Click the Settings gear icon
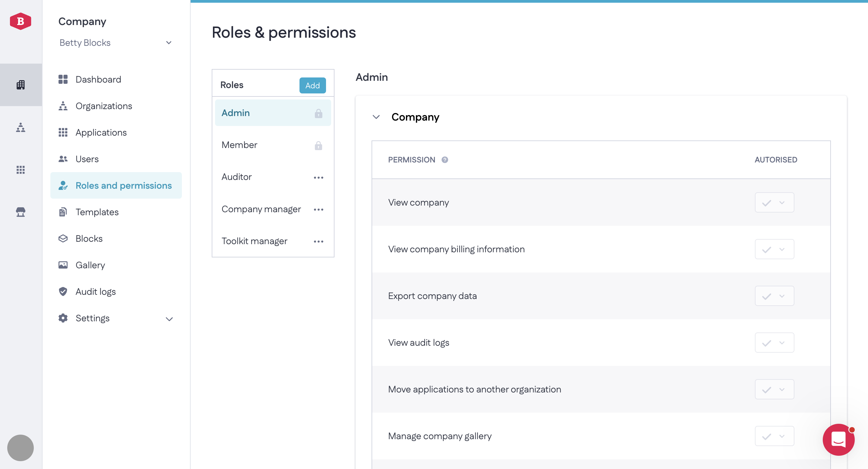This screenshot has height=469, width=868. (63, 318)
